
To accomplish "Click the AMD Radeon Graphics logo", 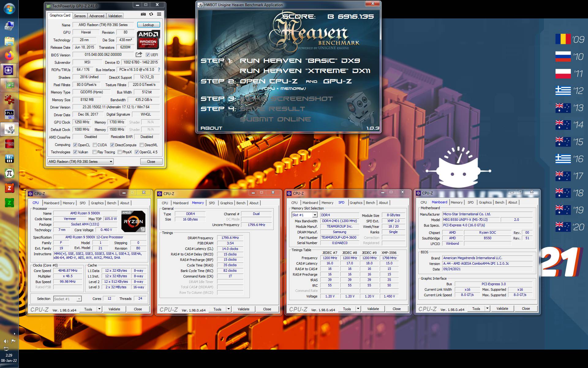I will (x=148, y=40).
